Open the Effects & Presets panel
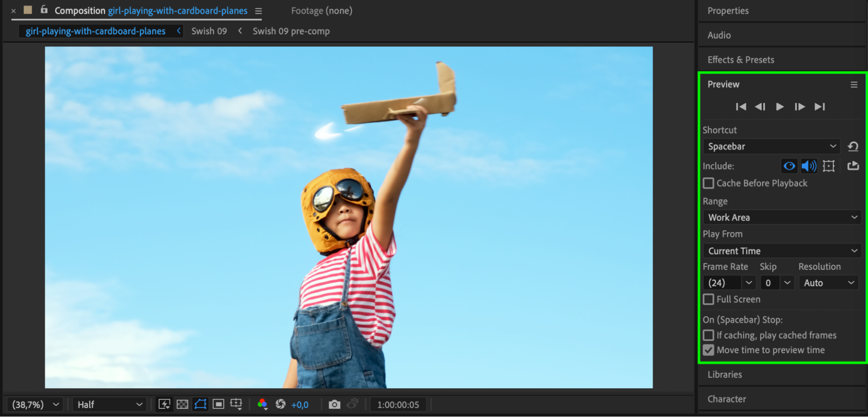The image size is (868, 417). point(741,60)
